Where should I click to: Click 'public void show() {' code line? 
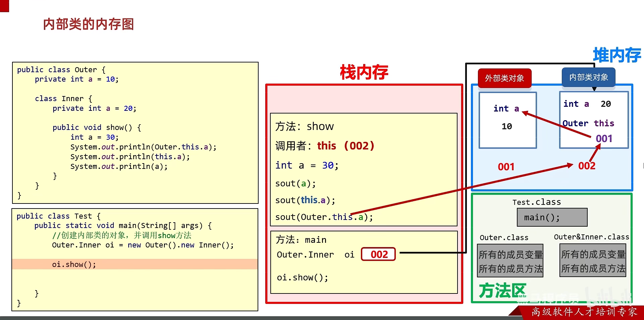point(97,128)
